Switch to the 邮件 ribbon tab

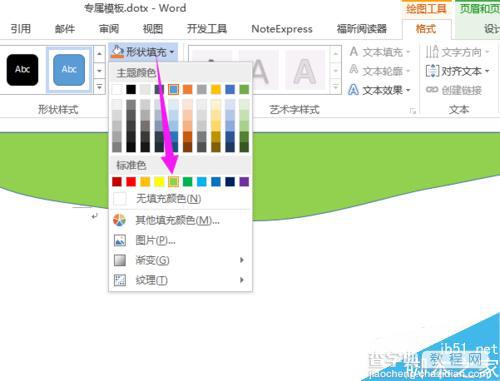[65, 29]
